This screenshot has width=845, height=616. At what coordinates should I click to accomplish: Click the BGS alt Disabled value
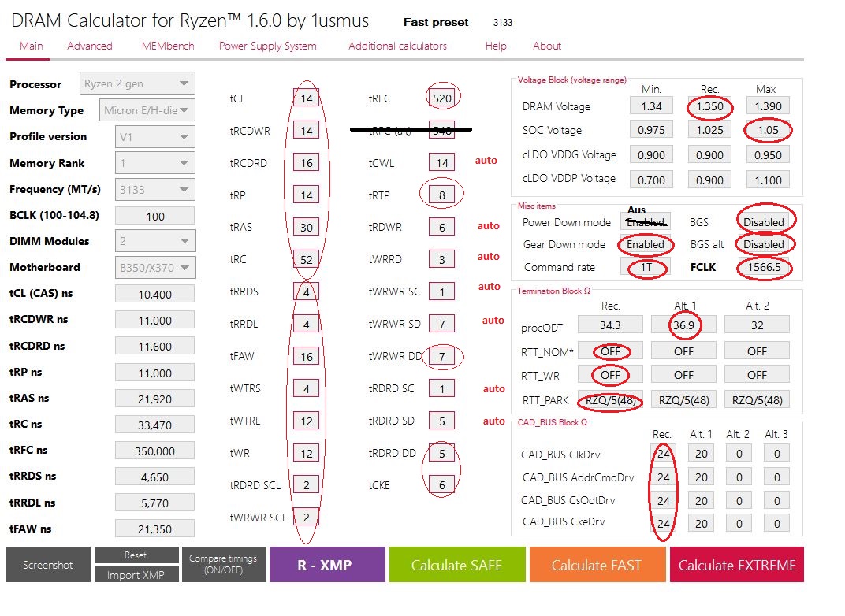coord(764,244)
